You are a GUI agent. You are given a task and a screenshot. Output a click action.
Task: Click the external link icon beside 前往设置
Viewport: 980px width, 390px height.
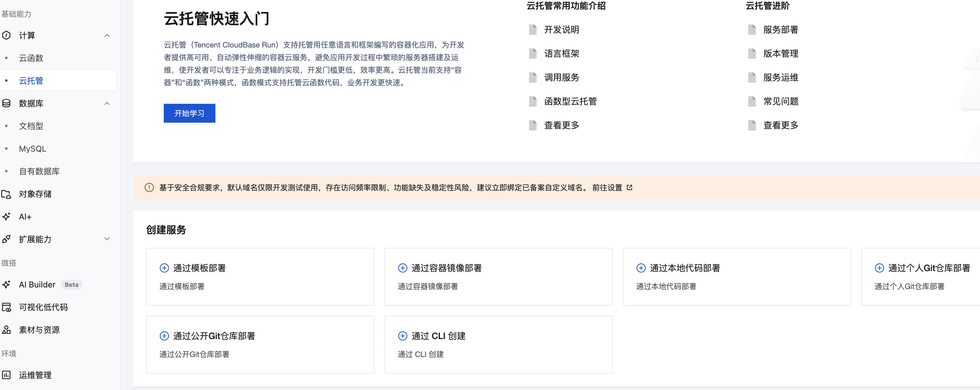pos(630,187)
